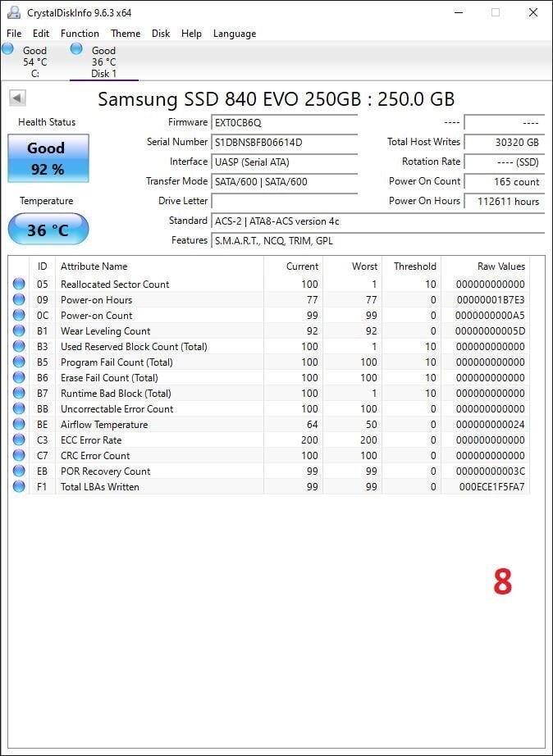Click status orb for Power-on Count row

click(x=19, y=315)
